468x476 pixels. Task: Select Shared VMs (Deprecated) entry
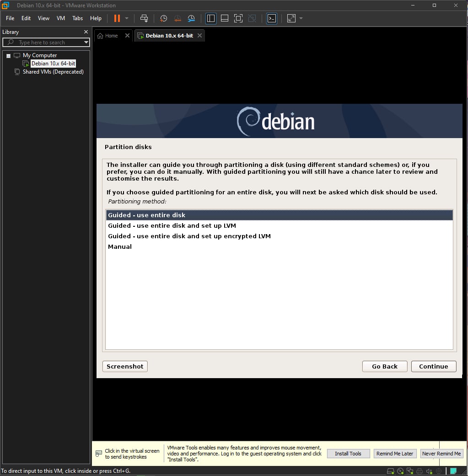53,72
